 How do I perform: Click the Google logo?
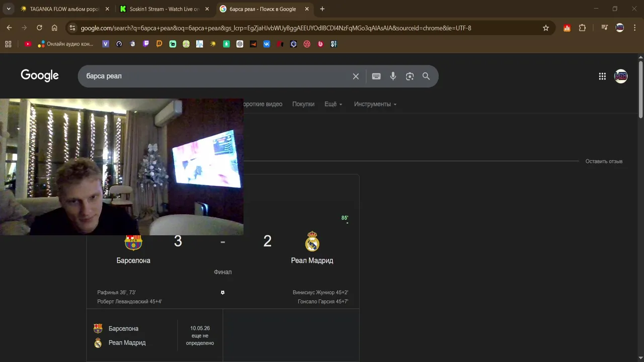(40, 75)
